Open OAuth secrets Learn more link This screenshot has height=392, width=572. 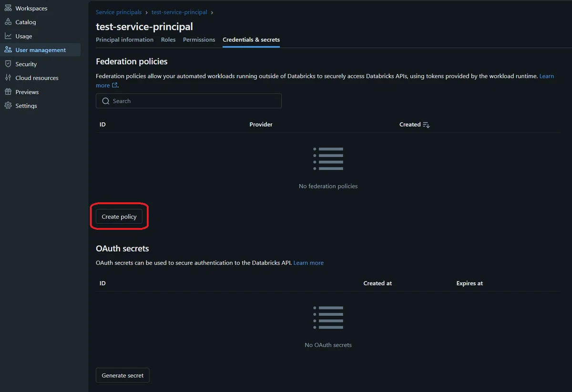[308, 263]
